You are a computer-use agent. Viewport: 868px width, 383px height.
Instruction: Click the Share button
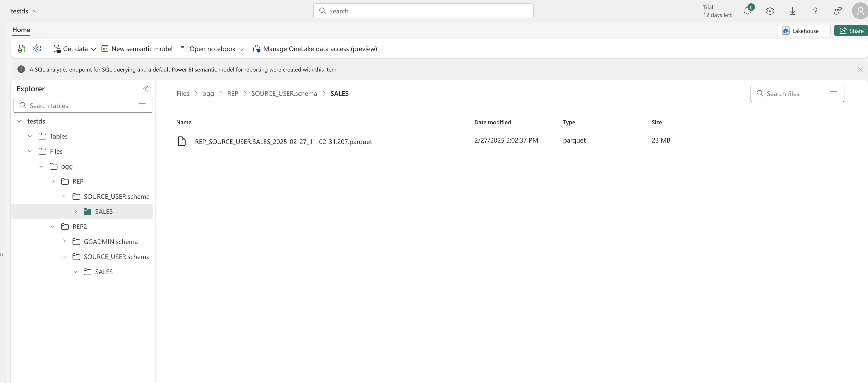pyautogui.click(x=852, y=31)
